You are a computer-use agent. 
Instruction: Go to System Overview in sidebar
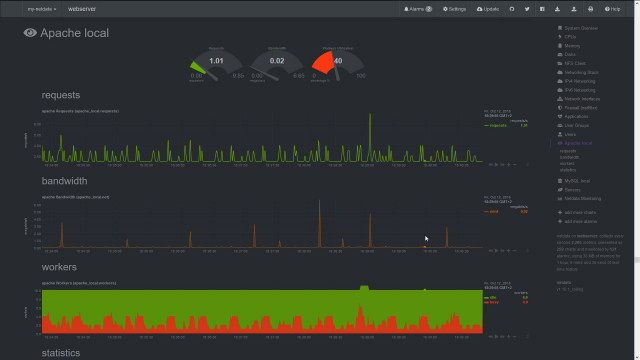[578, 28]
